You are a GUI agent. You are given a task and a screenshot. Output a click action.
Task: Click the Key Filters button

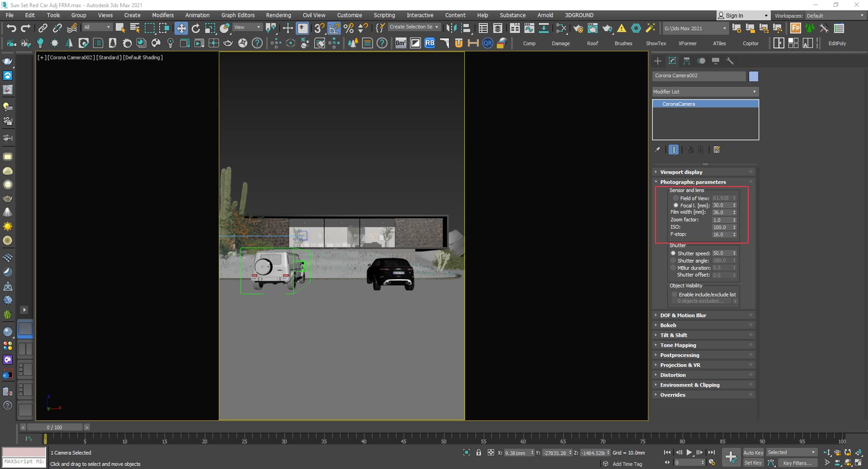pyautogui.click(x=797, y=463)
